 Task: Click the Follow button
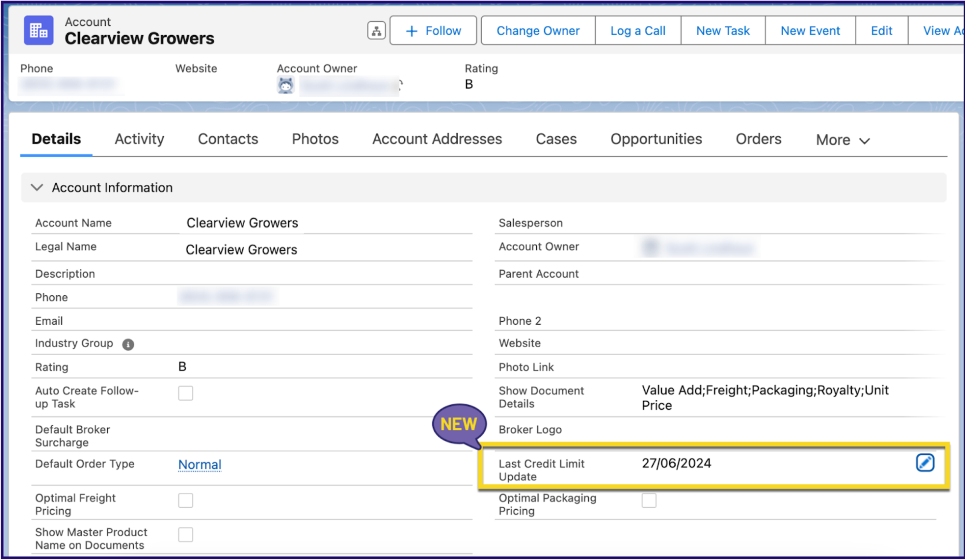(433, 31)
